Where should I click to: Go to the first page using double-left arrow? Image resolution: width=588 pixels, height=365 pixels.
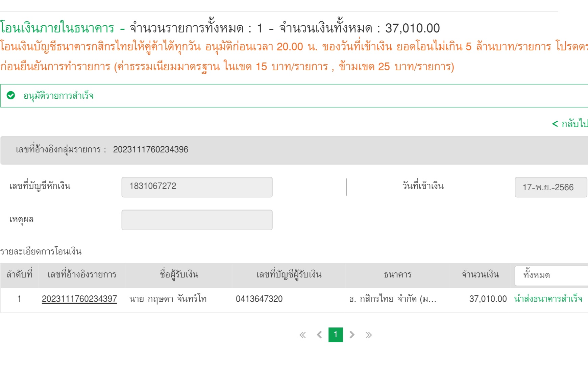click(302, 335)
